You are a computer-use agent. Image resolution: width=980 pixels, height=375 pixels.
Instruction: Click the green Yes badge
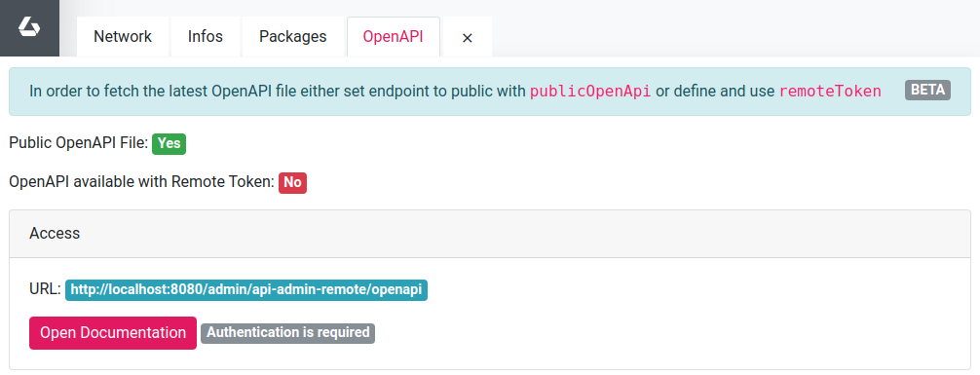coord(169,144)
